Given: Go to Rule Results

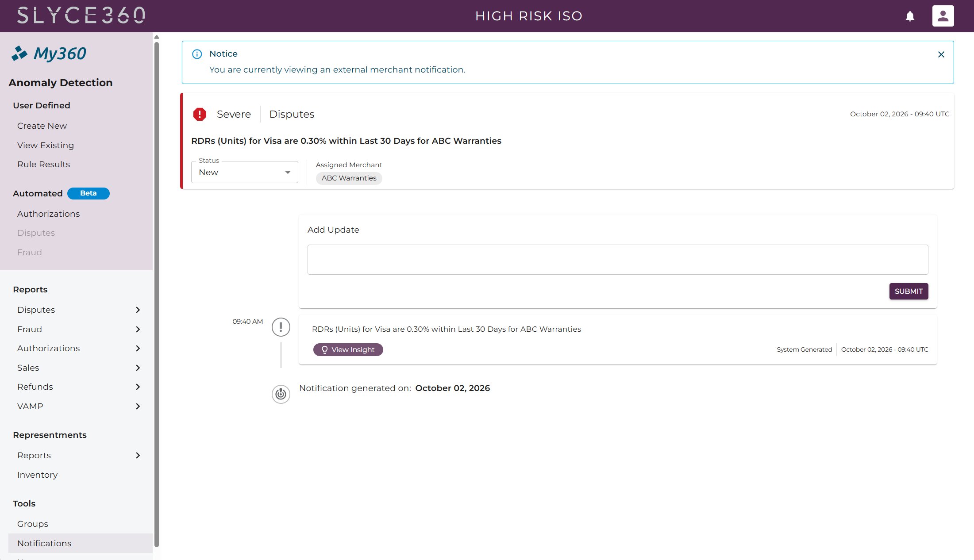Looking at the screenshot, I should pos(43,164).
